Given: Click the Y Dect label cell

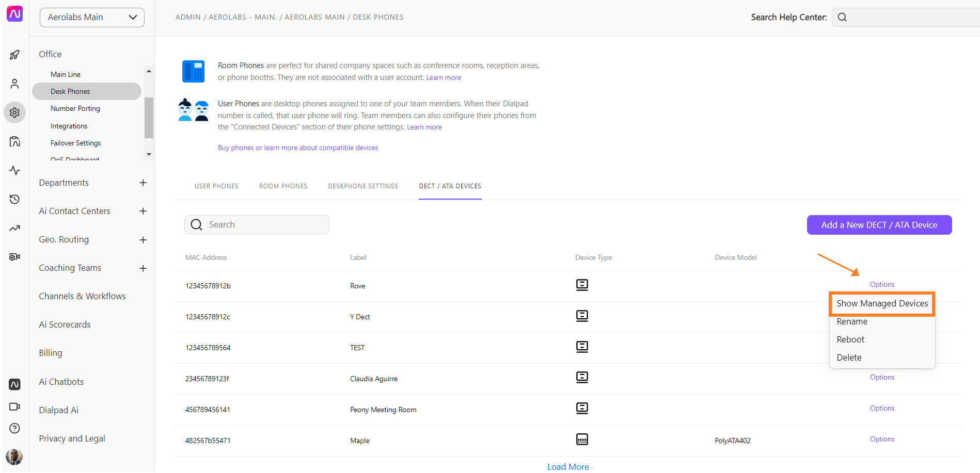Looking at the screenshot, I should click(360, 317).
